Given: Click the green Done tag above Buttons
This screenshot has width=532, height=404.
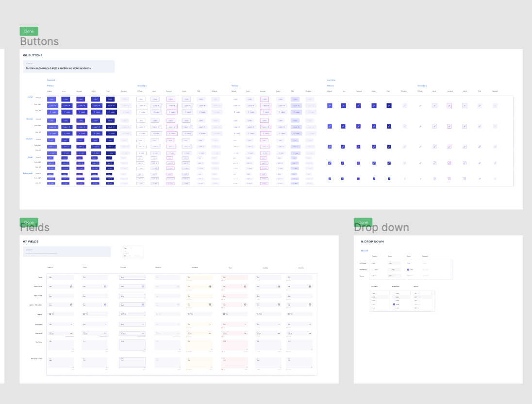Looking at the screenshot, I should [29, 31].
